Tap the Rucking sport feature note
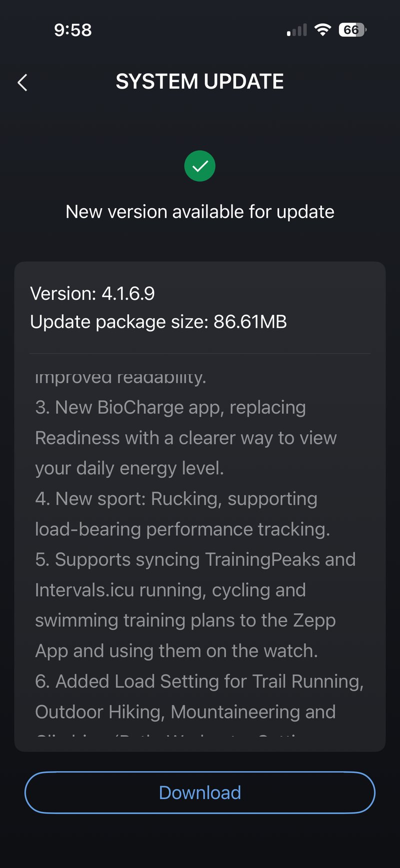400x868 pixels. tap(176, 499)
